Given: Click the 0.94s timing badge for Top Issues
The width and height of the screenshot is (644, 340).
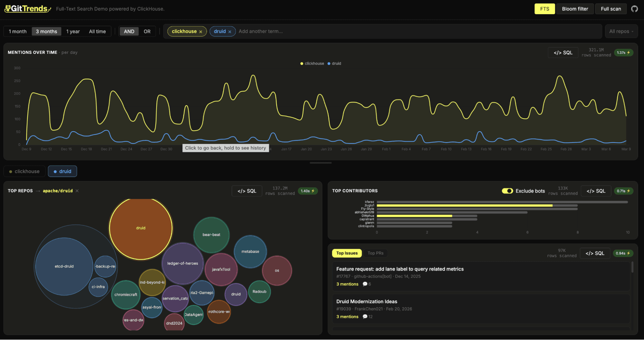Looking at the screenshot, I should pos(622,253).
